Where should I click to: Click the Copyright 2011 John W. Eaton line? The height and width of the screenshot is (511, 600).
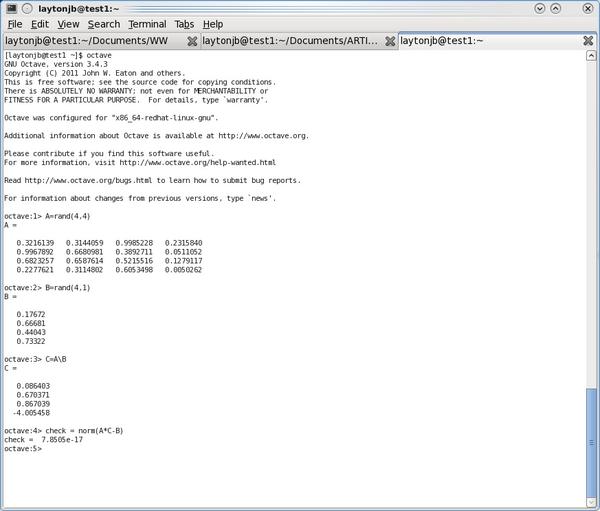pyautogui.click(x=95, y=73)
